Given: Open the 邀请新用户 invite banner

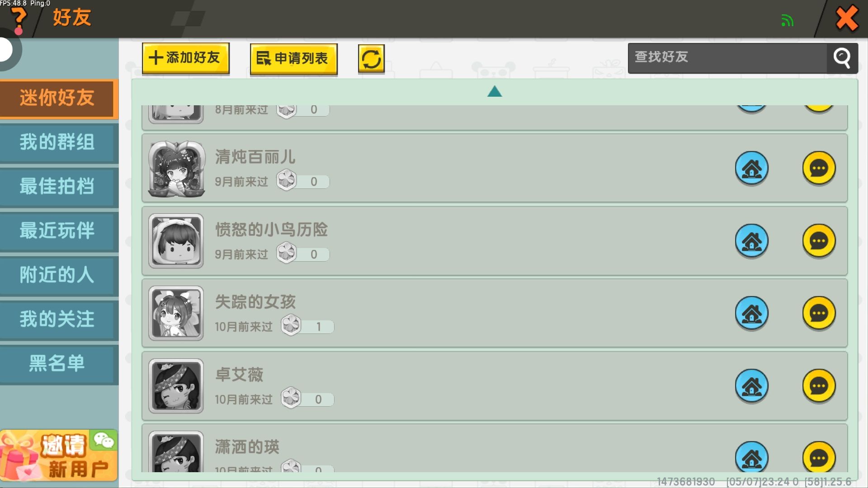Looking at the screenshot, I should tap(59, 455).
